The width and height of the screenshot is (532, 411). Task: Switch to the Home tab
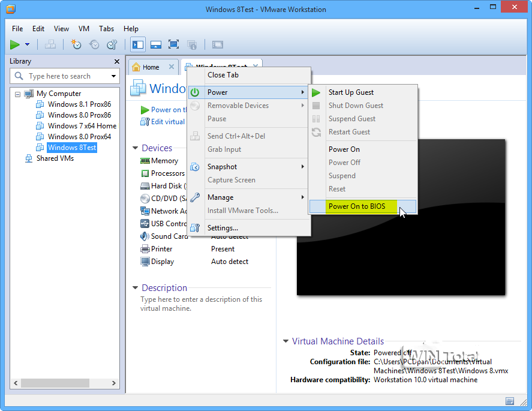coord(150,67)
